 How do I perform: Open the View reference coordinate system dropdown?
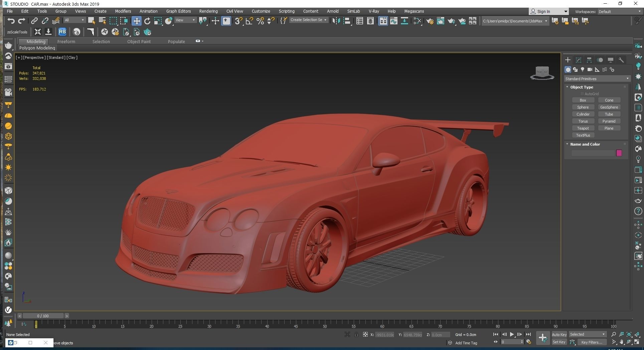coord(185,20)
